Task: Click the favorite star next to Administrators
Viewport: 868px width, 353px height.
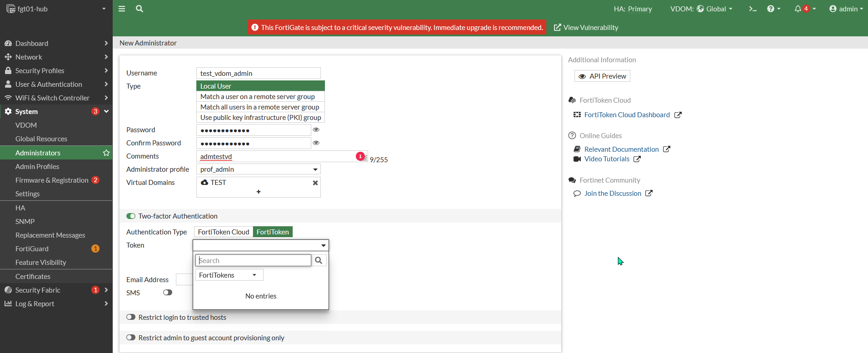Action: [106, 153]
